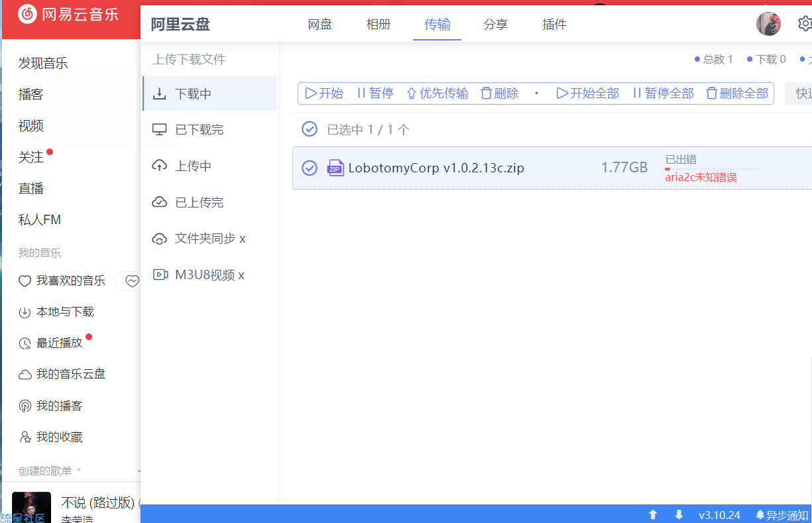Click the 开始 button in toolbar
This screenshot has width=812, height=523.
[324, 93]
